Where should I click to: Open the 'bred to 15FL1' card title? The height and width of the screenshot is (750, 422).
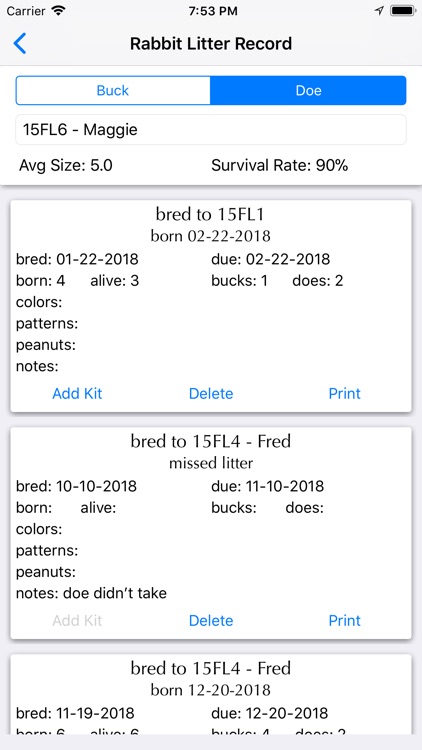pyautogui.click(x=211, y=215)
